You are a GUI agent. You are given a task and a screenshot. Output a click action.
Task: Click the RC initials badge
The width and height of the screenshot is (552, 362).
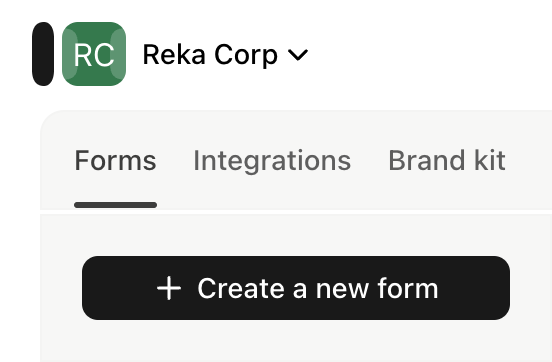[94, 54]
